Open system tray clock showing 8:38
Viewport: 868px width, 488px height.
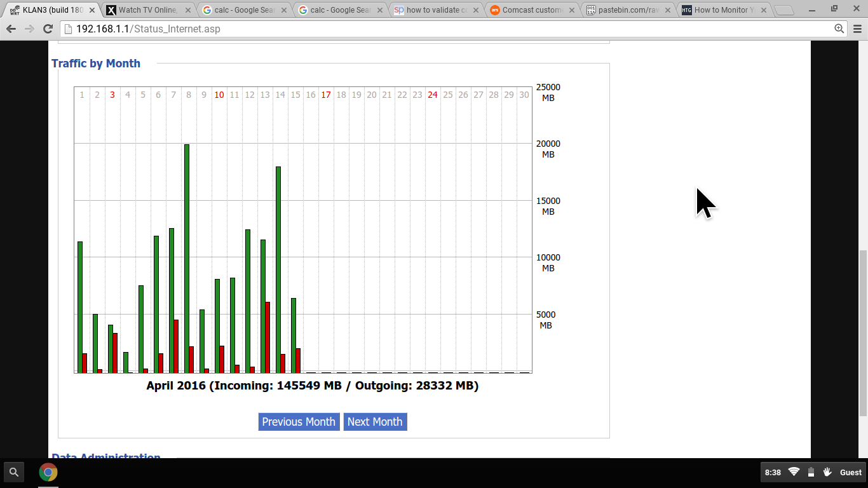tap(773, 472)
